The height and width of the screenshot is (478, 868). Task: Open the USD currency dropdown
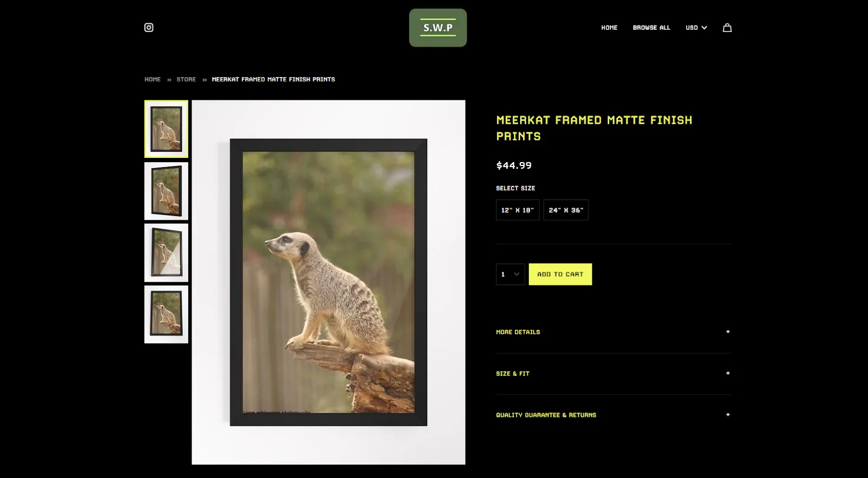pos(696,28)
